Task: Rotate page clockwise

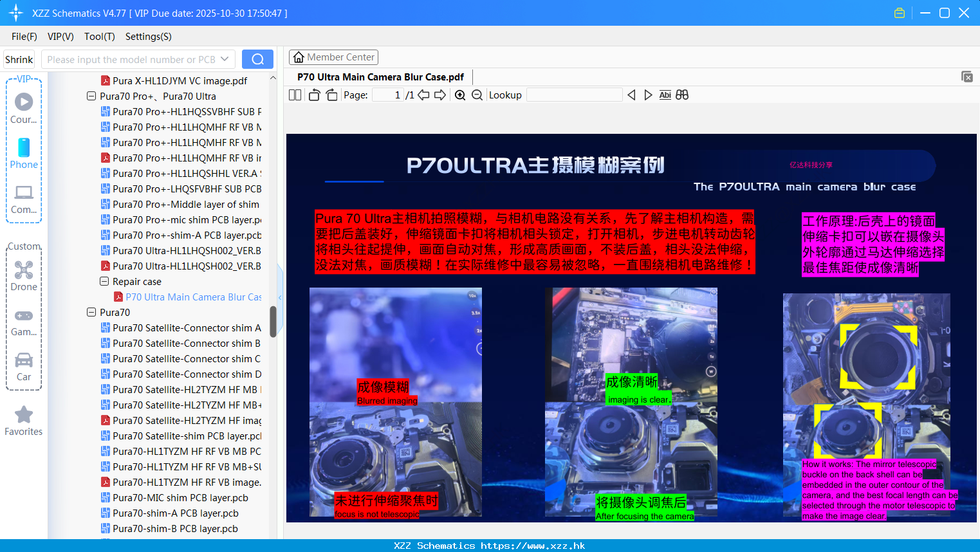Action: click(x=331, y=95)
